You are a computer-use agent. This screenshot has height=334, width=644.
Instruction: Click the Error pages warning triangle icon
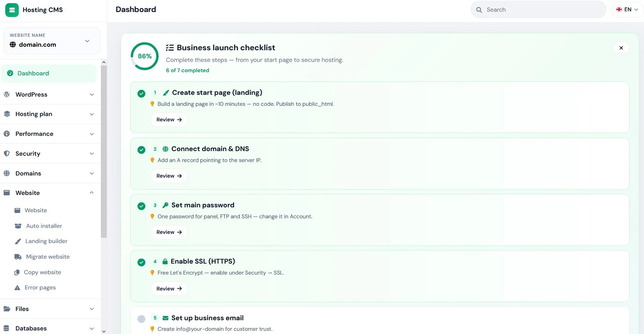pyautogui.click(x=17, y=288)
